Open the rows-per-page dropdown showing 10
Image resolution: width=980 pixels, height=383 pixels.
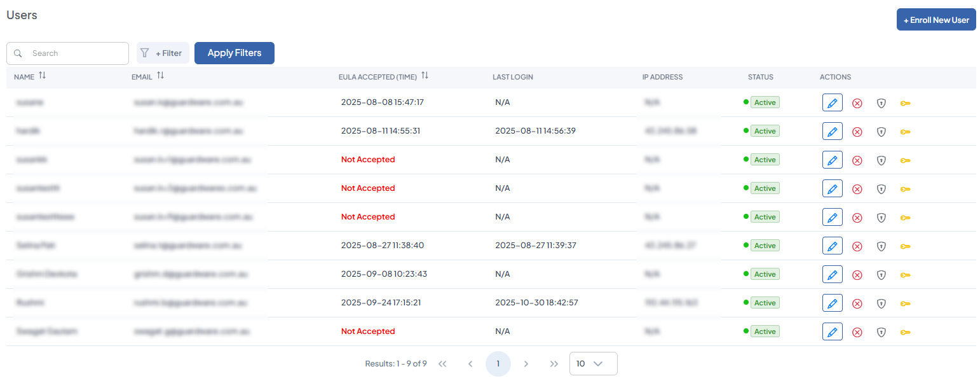[x=593, y=364]
